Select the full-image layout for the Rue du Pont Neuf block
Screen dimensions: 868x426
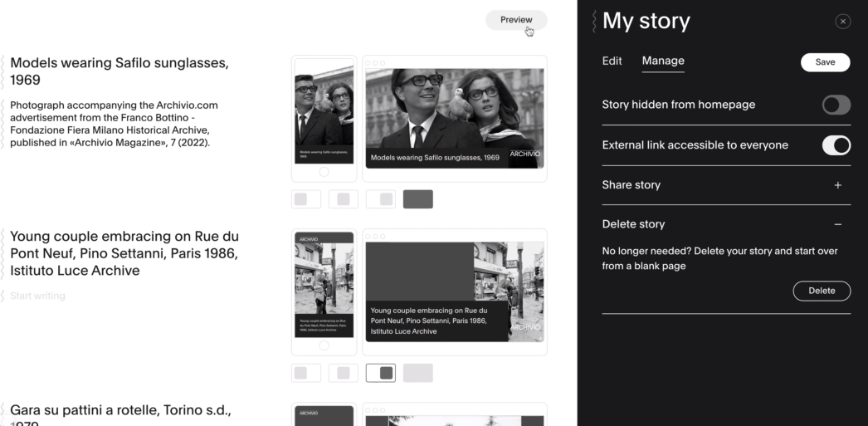(418, 373)
